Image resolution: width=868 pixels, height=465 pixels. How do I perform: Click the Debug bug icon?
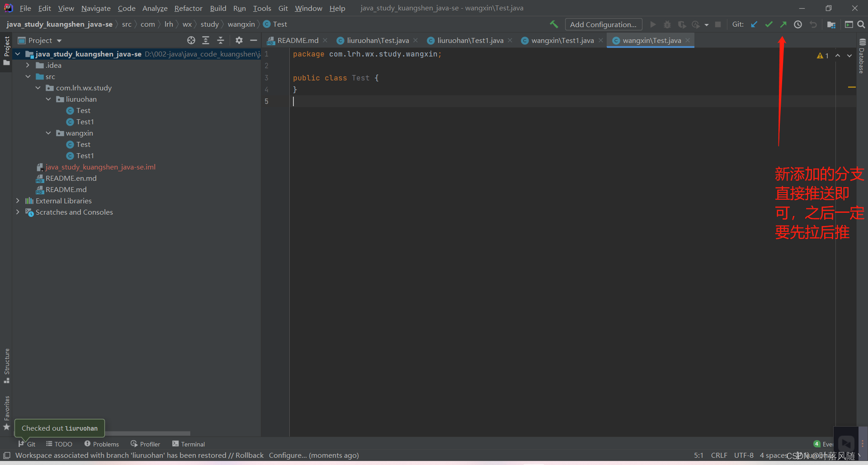pos(667,24)
